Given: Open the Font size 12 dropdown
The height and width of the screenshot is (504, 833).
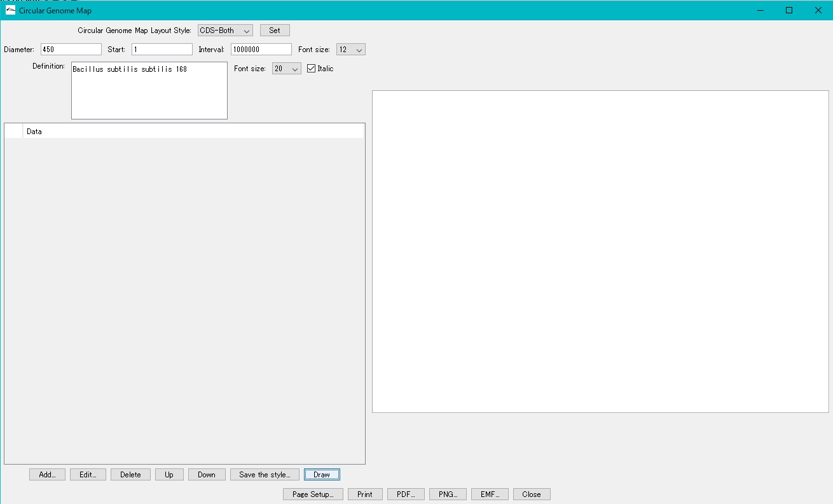Looking at the screenshot, I should 350,50.
